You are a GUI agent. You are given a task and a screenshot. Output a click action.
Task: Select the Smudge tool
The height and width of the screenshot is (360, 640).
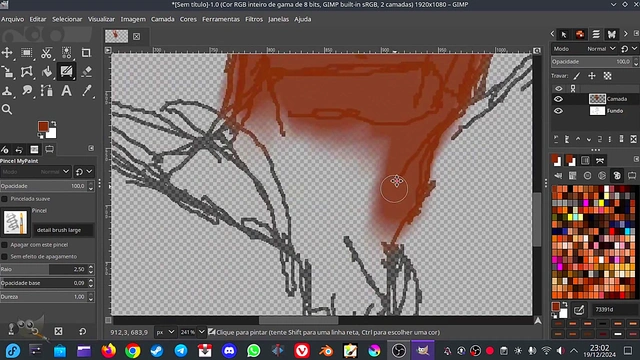pyautogui.click(x=27, y=91)
